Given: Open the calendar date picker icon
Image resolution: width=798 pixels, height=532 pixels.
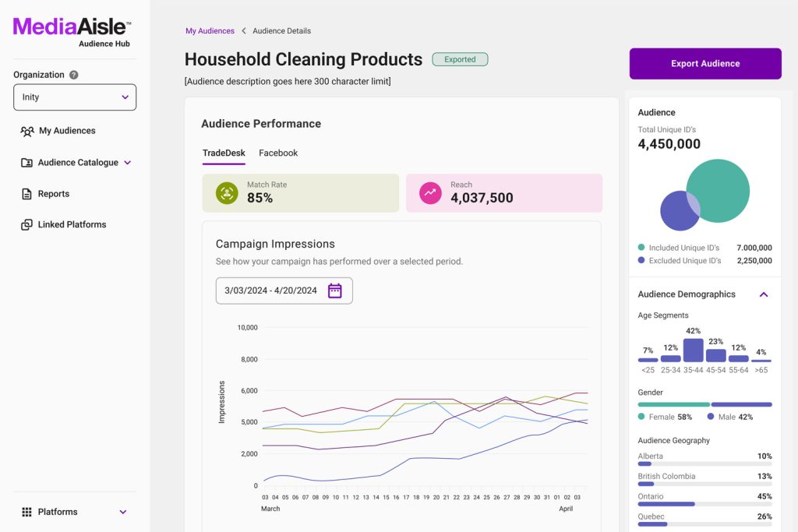Looking at the screenshot, I should pos(334,291).
